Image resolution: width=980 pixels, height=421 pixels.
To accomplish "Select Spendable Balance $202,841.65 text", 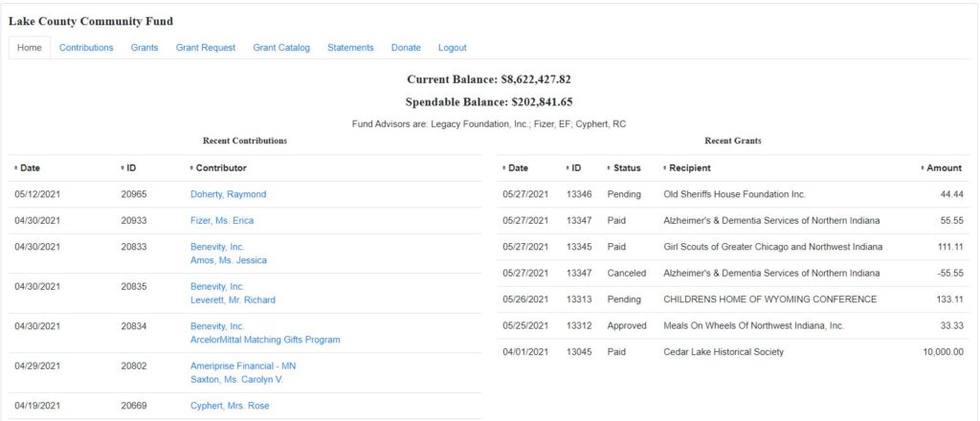I will [489, 101].
